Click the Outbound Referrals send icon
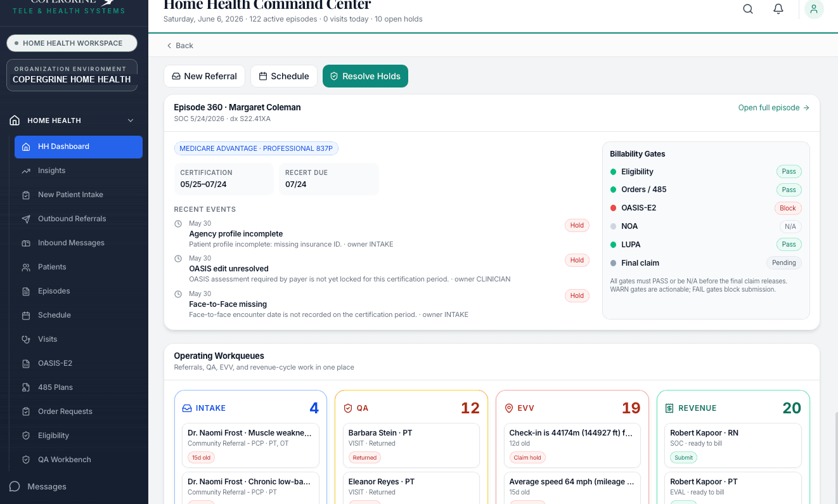 tap(26, 219)
